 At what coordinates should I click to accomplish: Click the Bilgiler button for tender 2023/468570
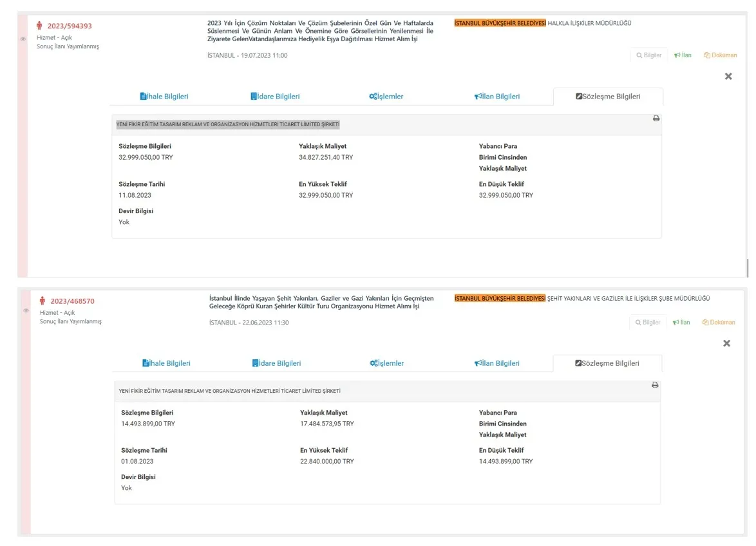pos(648,323)
